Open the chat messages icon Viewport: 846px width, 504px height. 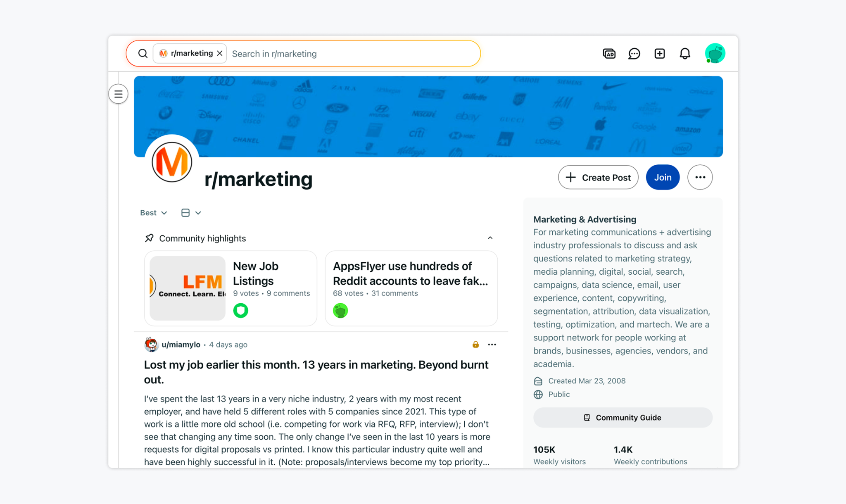click(x=634, y=54)
